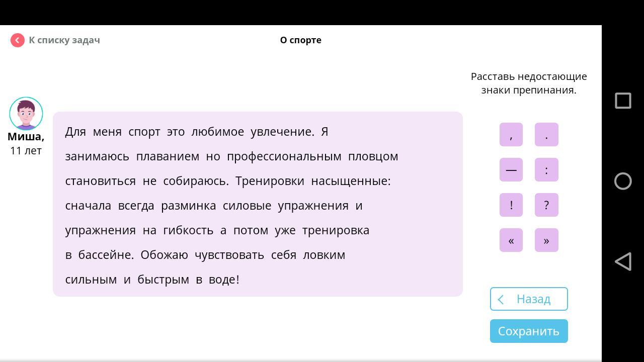Click the word "пловцом" in the passage
Image resolution: width=644 pixels, height=362 pixels.
(373, 156)
